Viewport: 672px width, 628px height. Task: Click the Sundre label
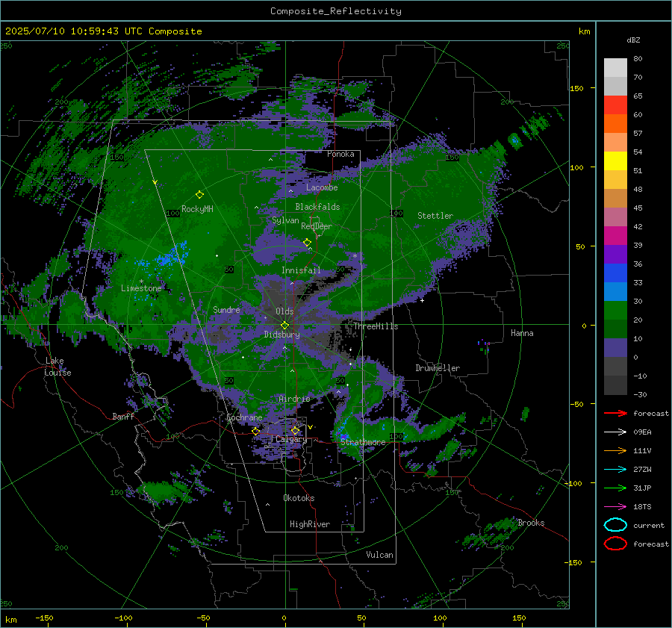(x=226, y=310)
